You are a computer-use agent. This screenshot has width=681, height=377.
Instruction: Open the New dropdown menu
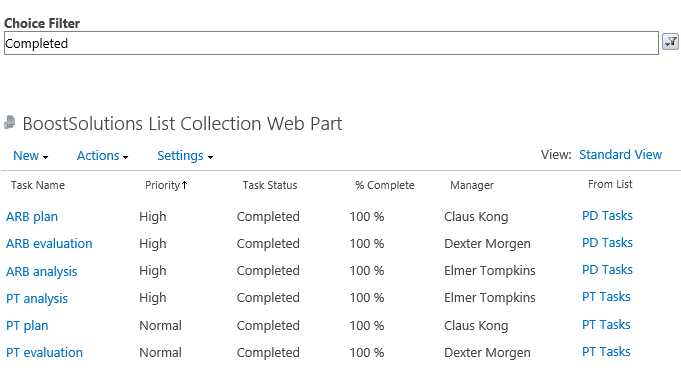click(x=30, y=155)
